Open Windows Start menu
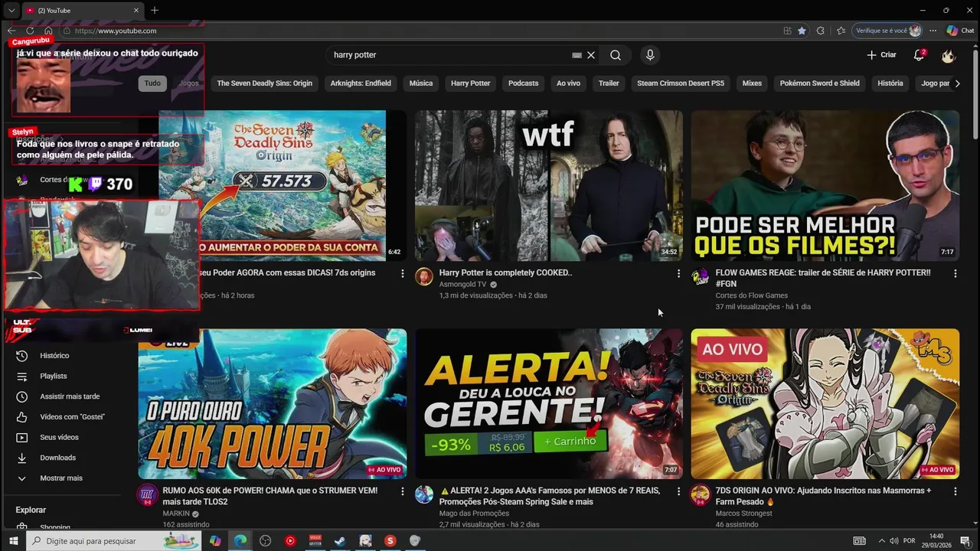The width and height of the screenshot is (980, 551). pyautogui.click(x=13, y=541)
